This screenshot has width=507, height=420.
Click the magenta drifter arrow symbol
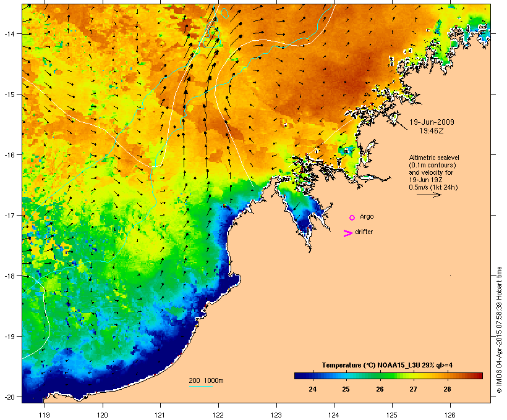[348, 233]
